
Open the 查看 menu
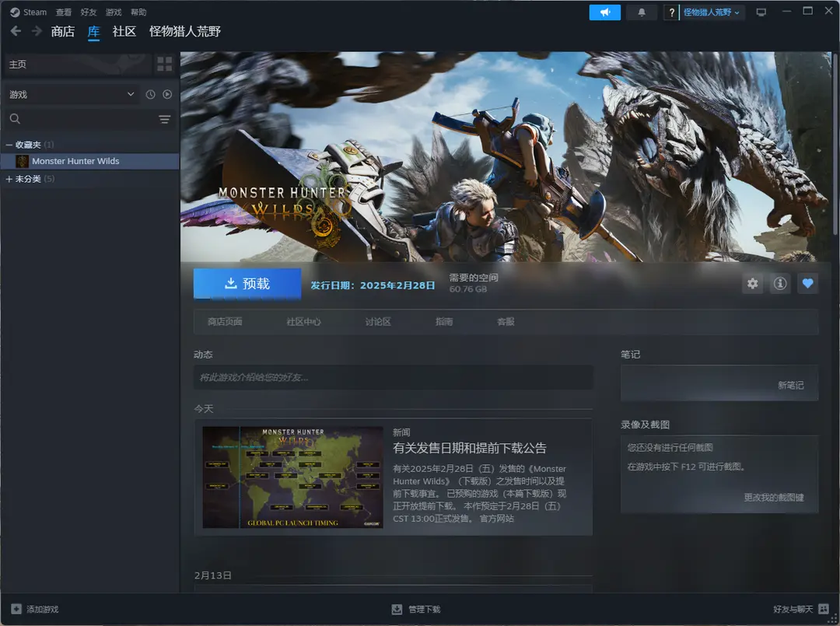tap(63, 12)
